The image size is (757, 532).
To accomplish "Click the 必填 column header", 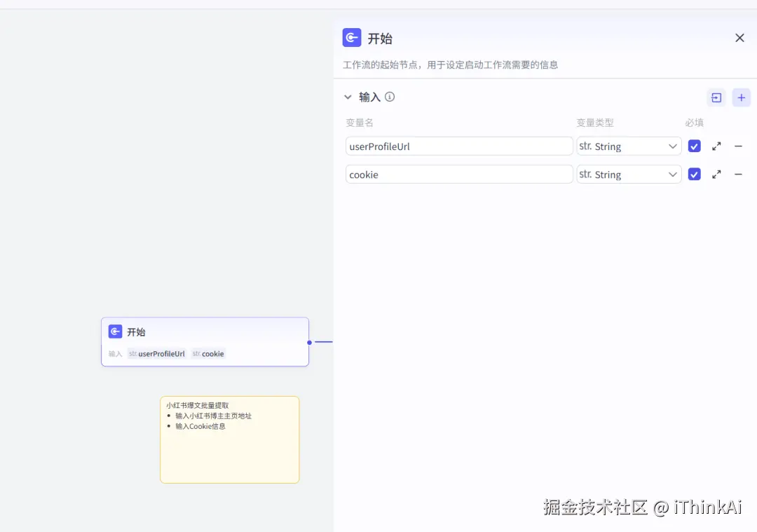I will [694, 123].
